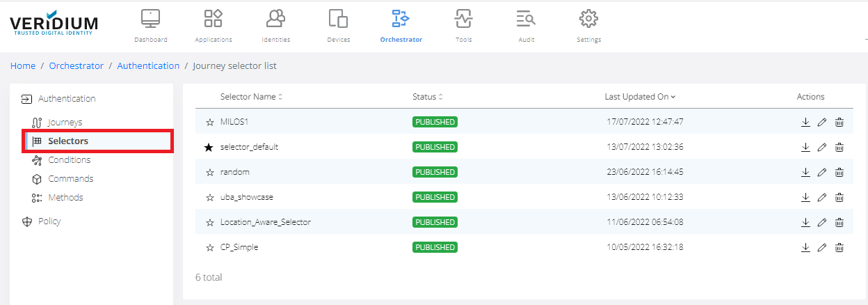Toggle the star on selector_default
The height and width of the screenshot is (305, 868).
click(x=209, y=148)
